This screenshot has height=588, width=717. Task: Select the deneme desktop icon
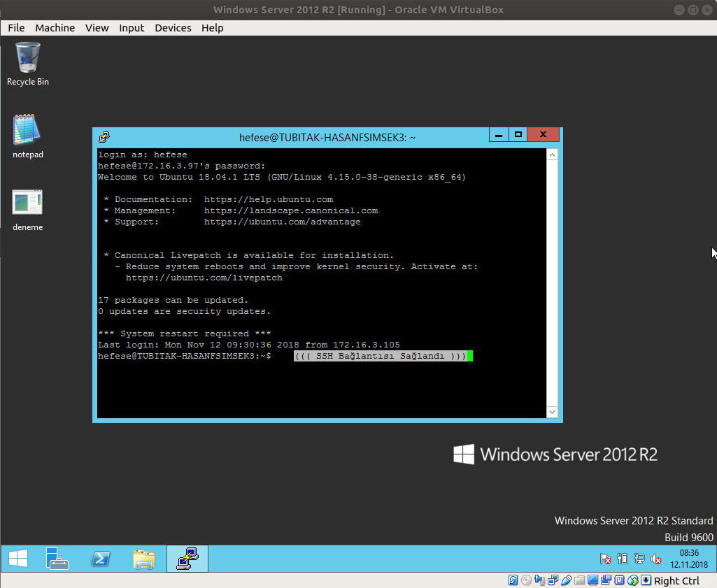[x=27, y=210]
